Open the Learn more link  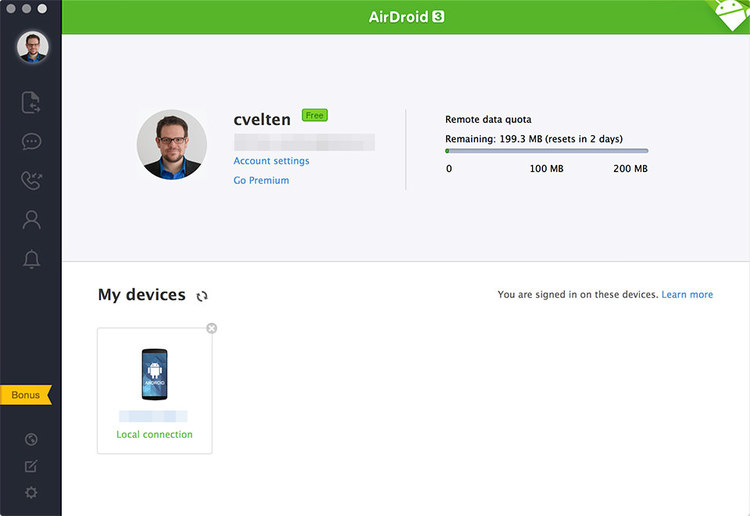click(x=687, y=295)
